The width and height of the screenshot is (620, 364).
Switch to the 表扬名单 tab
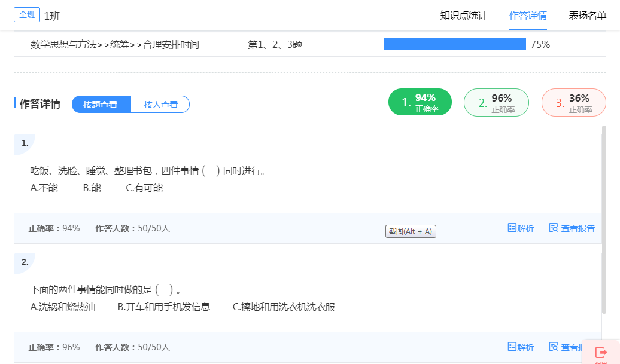[587, 16]
